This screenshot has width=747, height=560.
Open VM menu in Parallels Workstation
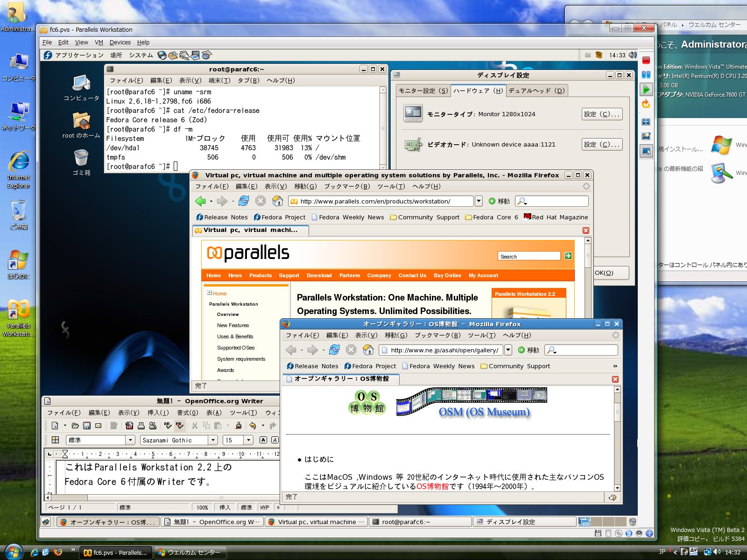coord(99,42)
